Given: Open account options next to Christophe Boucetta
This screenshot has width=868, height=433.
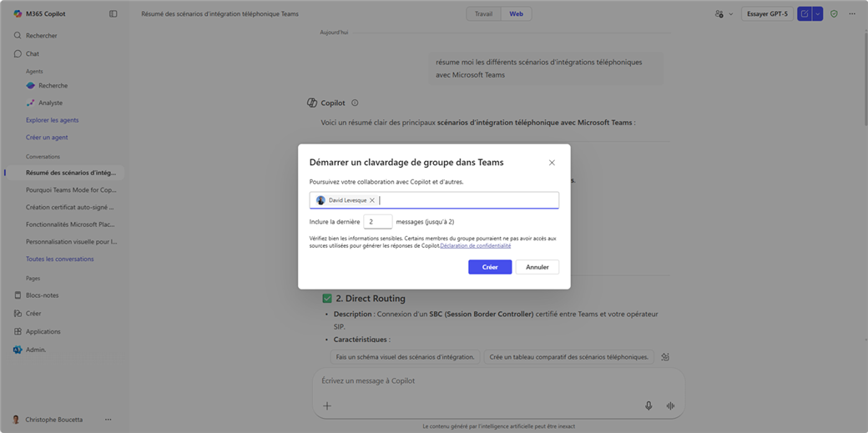Looking at the screenshot, I should 108,420.
